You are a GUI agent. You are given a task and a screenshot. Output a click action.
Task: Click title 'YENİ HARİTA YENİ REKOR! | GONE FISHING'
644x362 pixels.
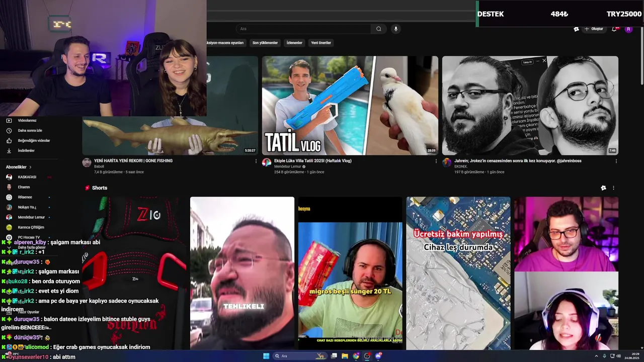[x=133, y=161]
